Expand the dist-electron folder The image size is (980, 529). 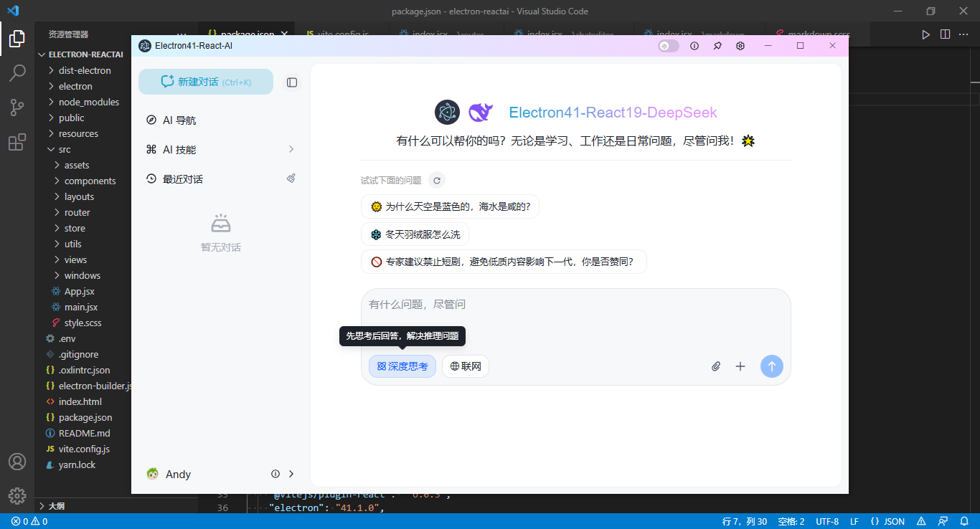pos(84,70)
